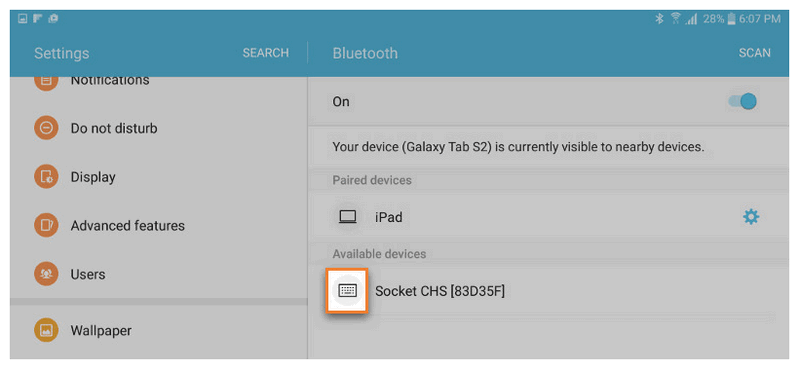Tap the Notifications icon in sidebar
The height and width of the screenshot is (370, 800).
[46, 81]
